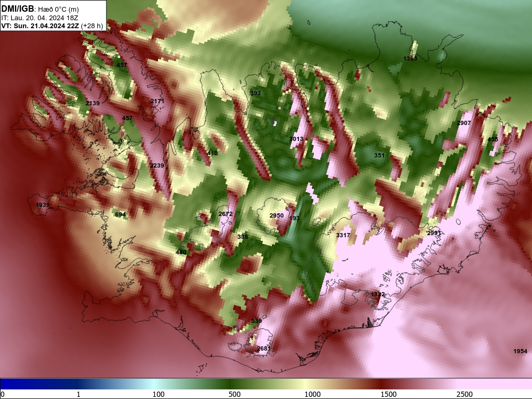The width and height of the screenshot is (532, 399).
Task: Click the 500 tick on the color scale
Action: [x=235, y=394]
